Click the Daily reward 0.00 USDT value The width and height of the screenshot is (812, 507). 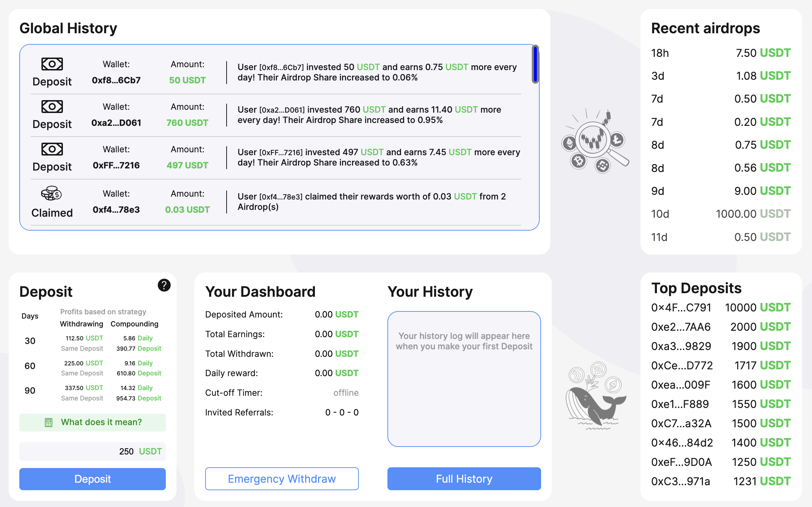tap(337, 373)
